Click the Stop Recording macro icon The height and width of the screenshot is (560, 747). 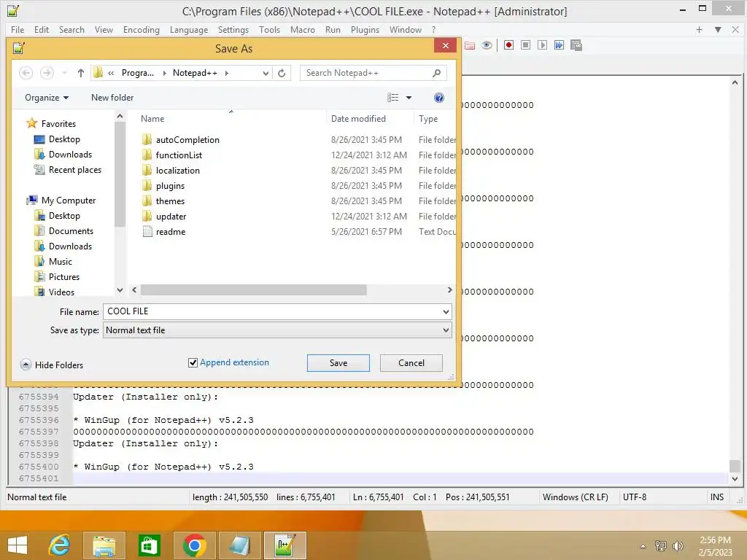click(x=525, y=45)
